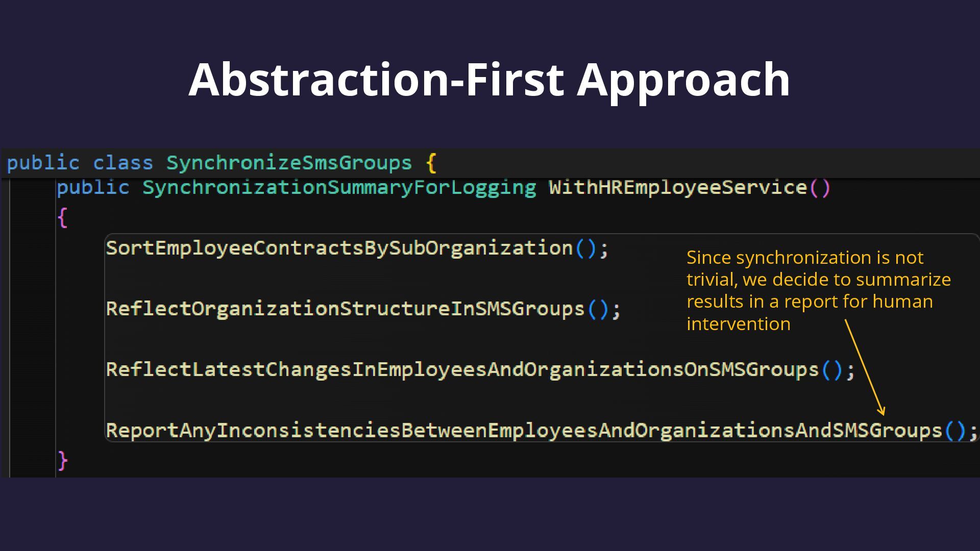Click parentheses after SortEmployeeContractsBySubOrganization
980x551 pixels.
586,248
